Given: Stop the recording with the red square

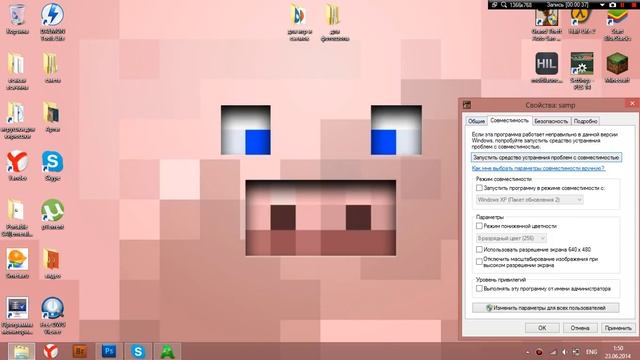Looking at the screenshot, I should point(635,4).
